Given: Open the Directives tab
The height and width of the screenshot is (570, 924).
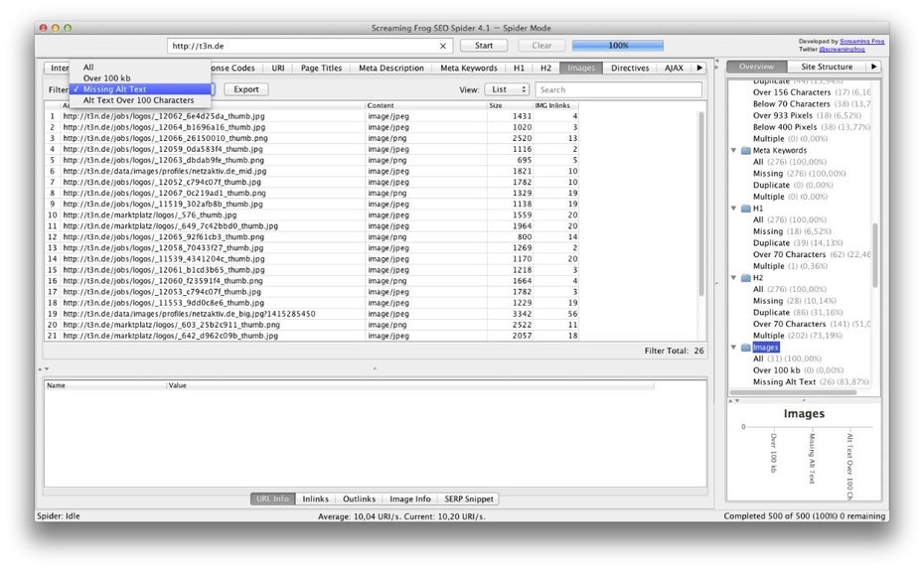Looking at the screenshot, I should (630, 68).
